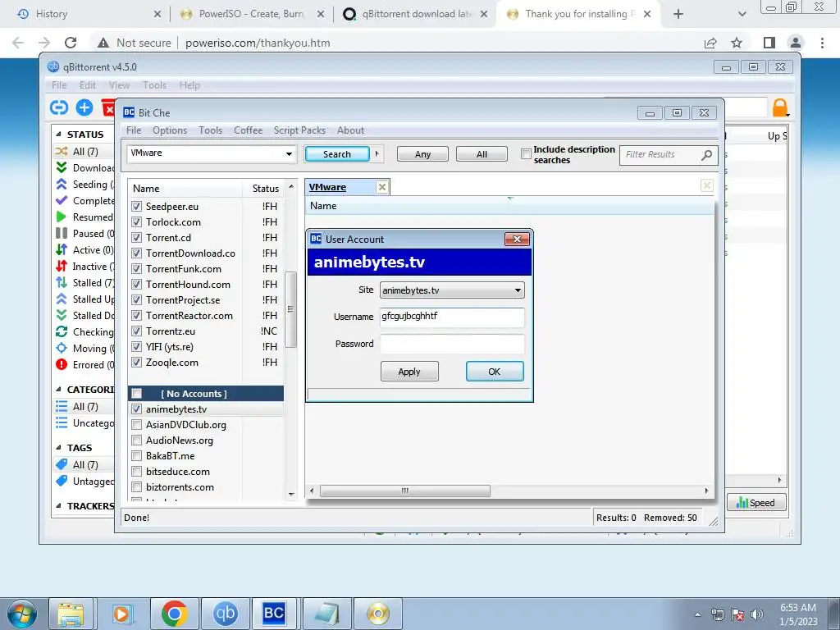
Task: Click the horizontal scrollbar thumb in results pane
Action: click(x=405, y=491)
